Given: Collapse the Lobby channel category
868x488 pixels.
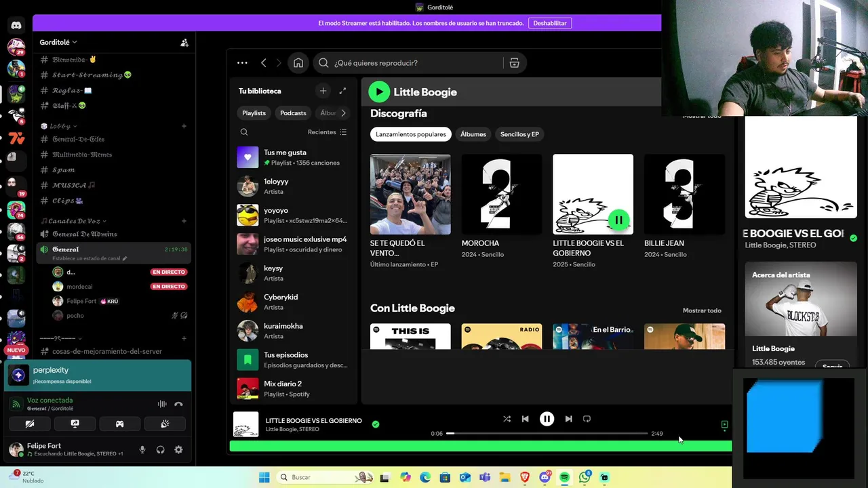Looking at the screenshot, I should click(x=59, y=126).
